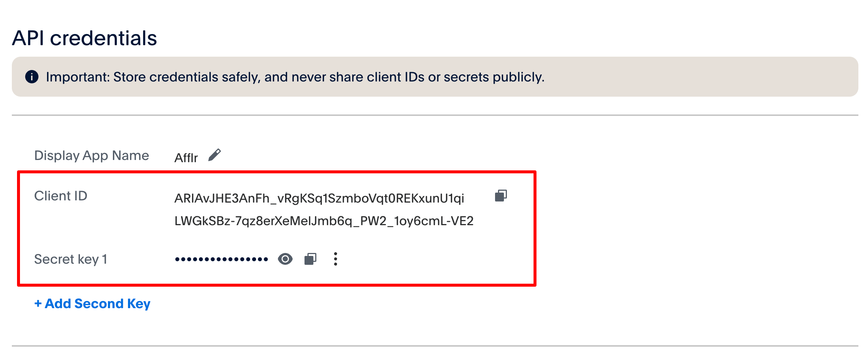Click the Important store credentials safely message
Image resolution: width=868 pixels, height=360 pixels.
click(295, 77)
